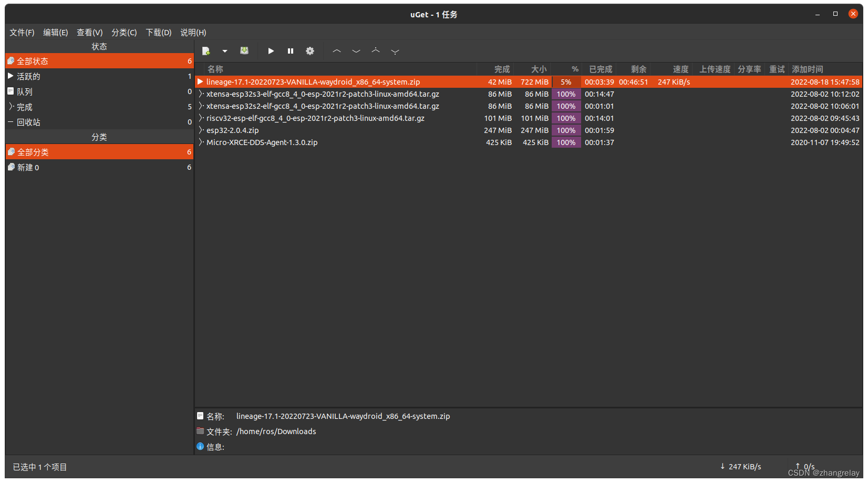This screenshot has height=483, width=868.
Task: Expand the lineage-17.1 download entry
Action: click(200, 81)
